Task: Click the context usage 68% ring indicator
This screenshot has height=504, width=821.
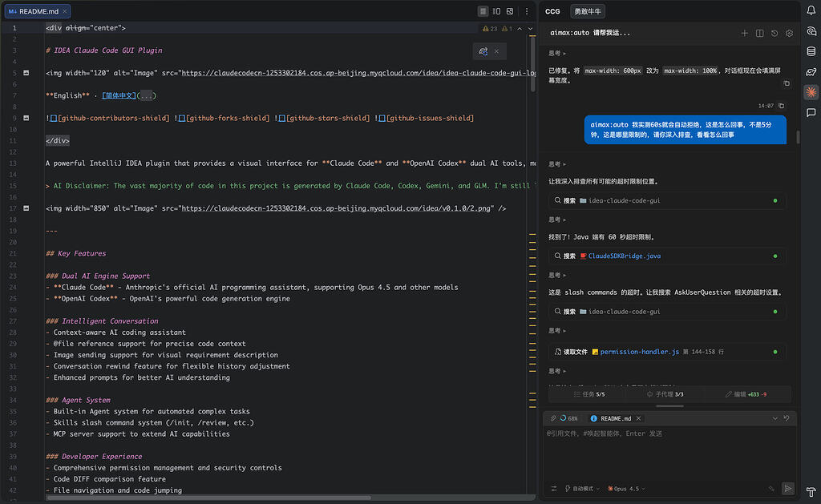Action: click(568, 418)
